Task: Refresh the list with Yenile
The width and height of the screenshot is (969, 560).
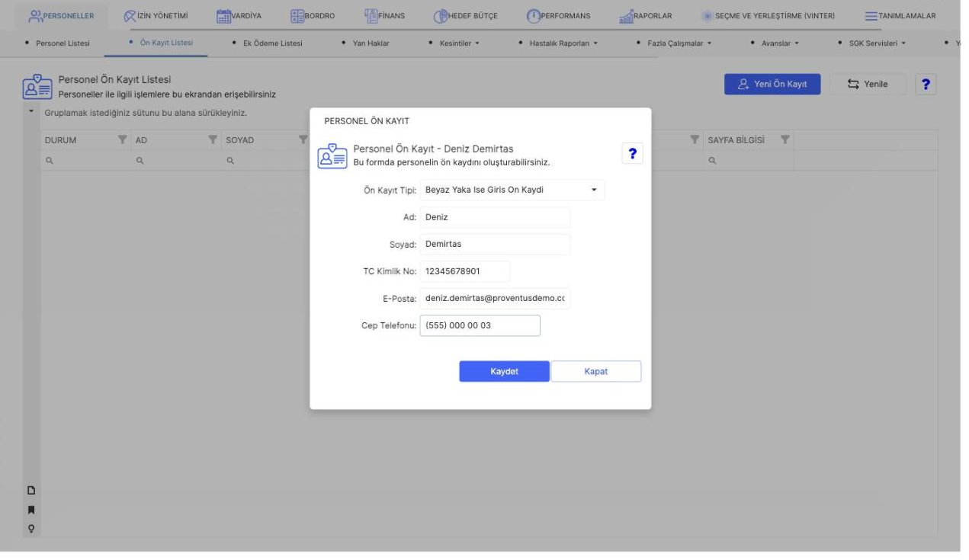Action: [868, 84]
